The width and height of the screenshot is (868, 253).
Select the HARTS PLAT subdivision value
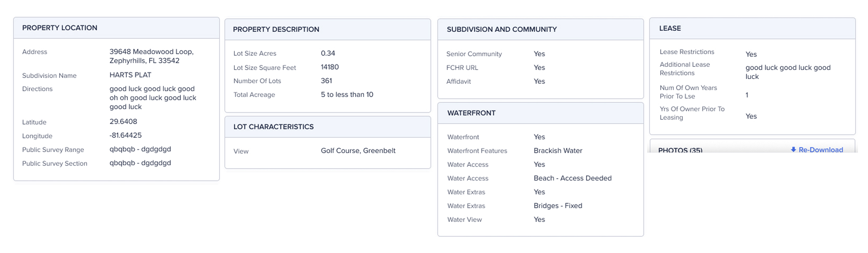click(130, 75)
